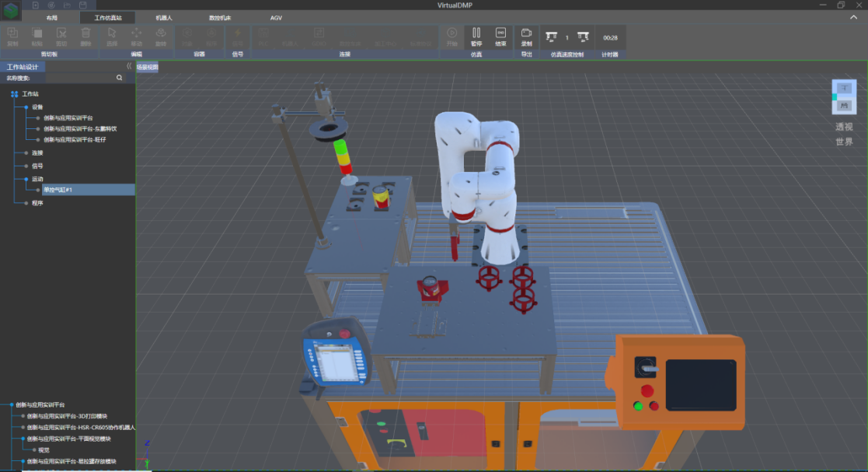
Task: Click the 删除 trash icon
Action: tap(85, 37)
